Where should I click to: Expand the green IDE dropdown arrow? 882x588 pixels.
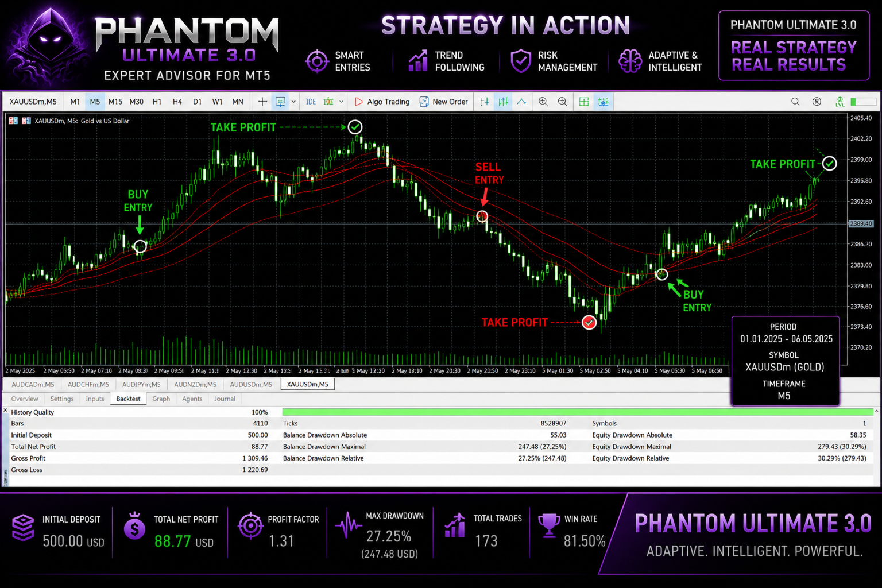pos(341,102)
